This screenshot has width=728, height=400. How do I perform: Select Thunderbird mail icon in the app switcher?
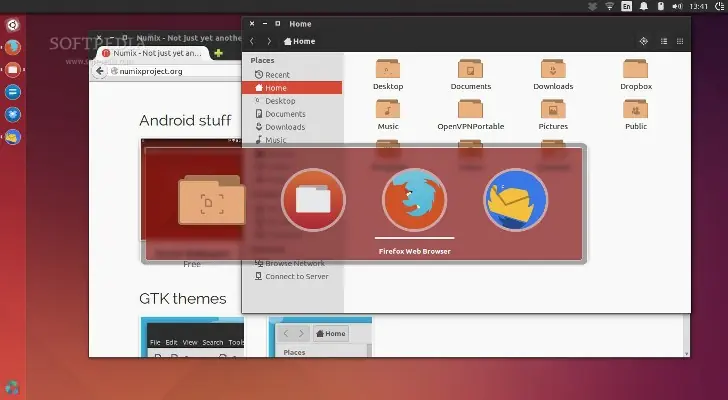[516, 200]
